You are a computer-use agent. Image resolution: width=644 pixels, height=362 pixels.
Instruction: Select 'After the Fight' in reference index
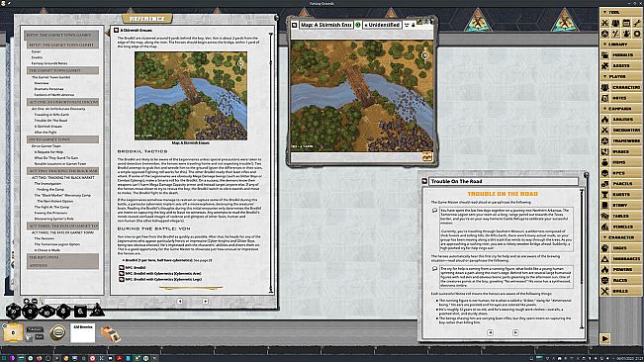point(46,133)
